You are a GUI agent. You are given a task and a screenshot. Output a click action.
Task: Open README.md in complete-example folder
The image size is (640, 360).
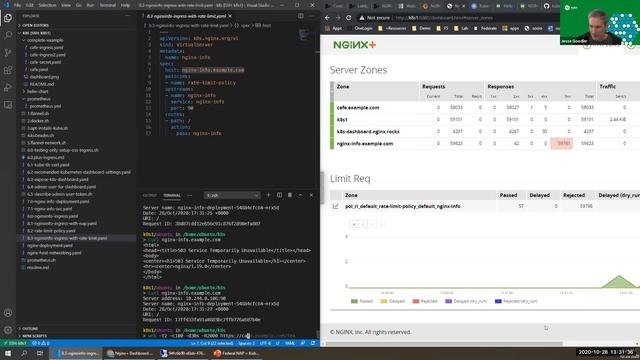pos(42,84)
